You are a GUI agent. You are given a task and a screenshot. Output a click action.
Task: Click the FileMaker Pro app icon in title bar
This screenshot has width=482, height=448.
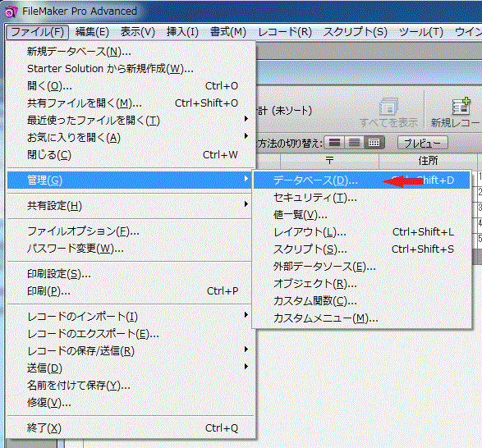[11, 11]
